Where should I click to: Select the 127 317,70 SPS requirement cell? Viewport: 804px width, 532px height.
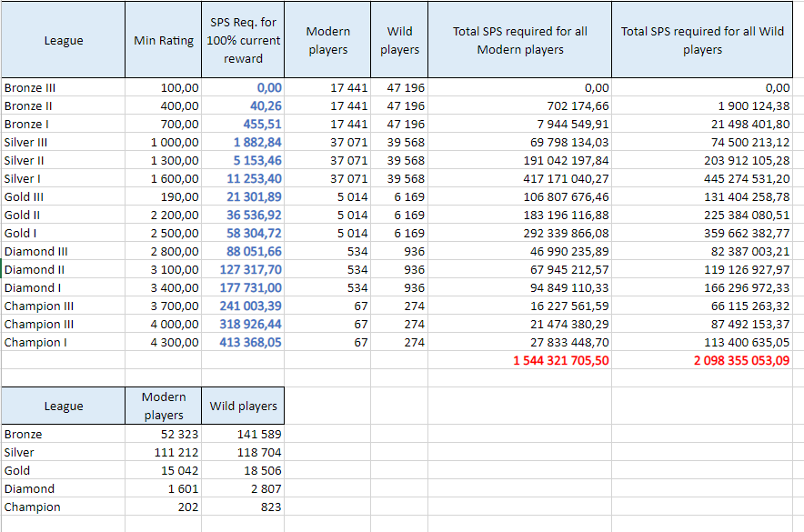tap(243, 269)
